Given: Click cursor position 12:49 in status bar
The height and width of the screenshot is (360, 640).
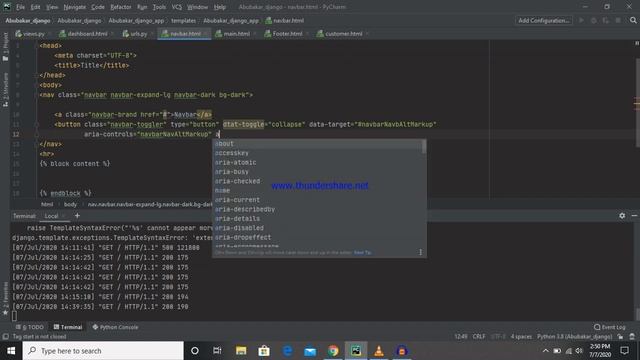Looking at the screenshot, I should pos(461,337).
